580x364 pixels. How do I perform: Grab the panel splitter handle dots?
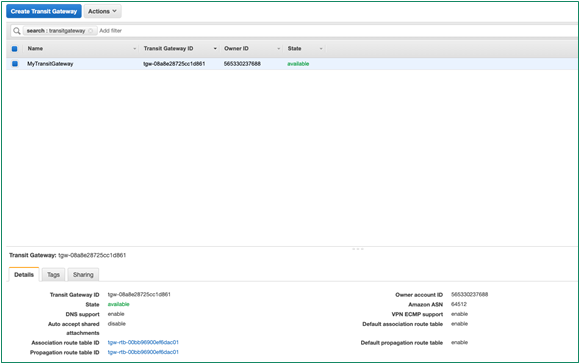point(358,249)
